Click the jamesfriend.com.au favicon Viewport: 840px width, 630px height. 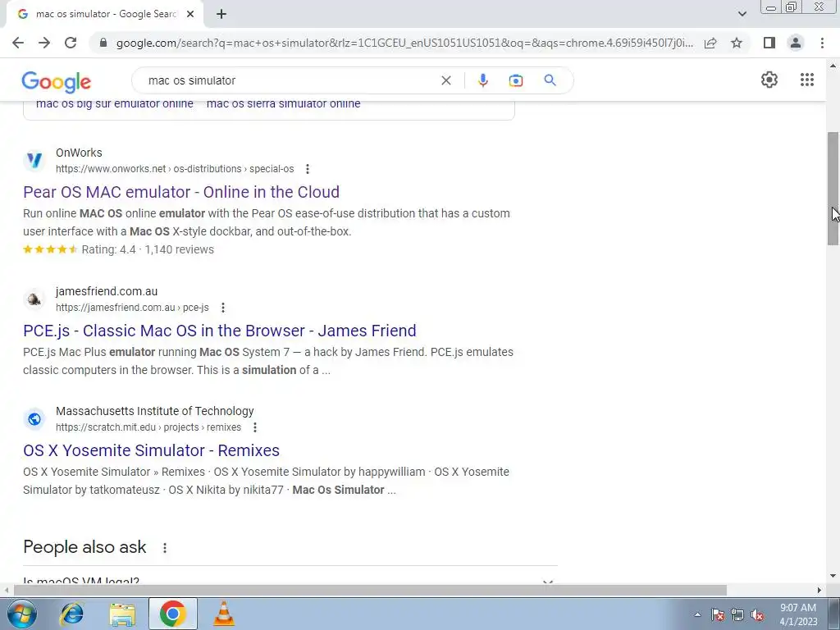pyautogui.click(x=34, y=299)
